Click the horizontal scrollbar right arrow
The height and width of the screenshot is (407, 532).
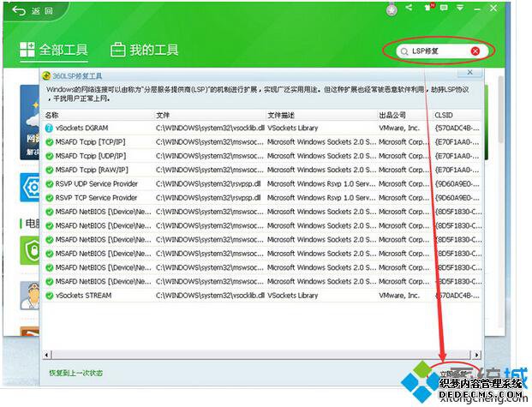click(477, 355)
